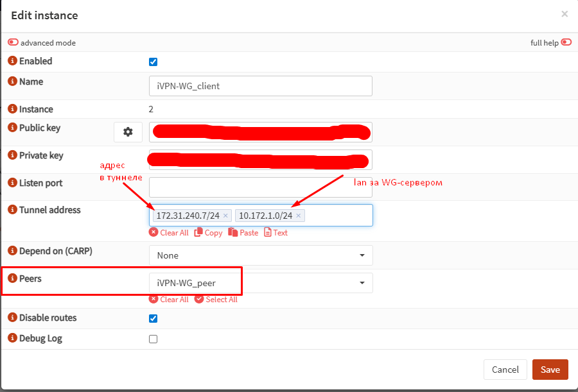Click the gear icon to generate keys
Viewport: 578px width, 392px height.
(x=128, y=132)
